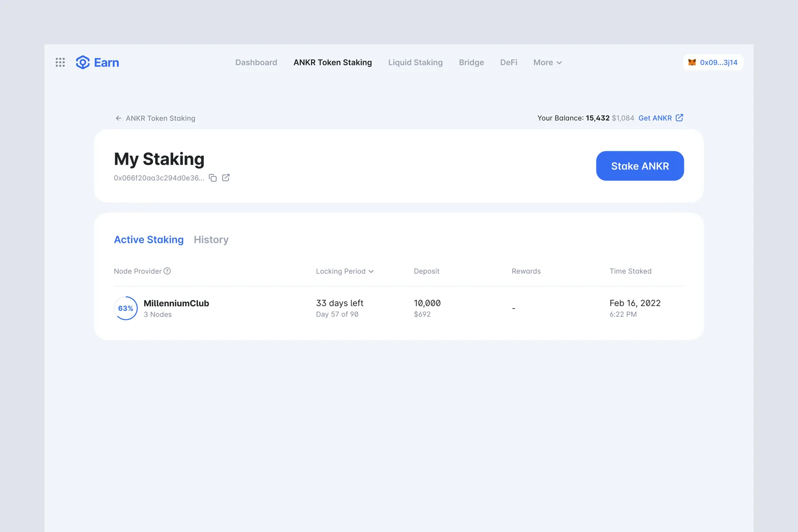Open address in explorer via external-link icon
This screenshot has height=532, width=798.
click(226, 177)
